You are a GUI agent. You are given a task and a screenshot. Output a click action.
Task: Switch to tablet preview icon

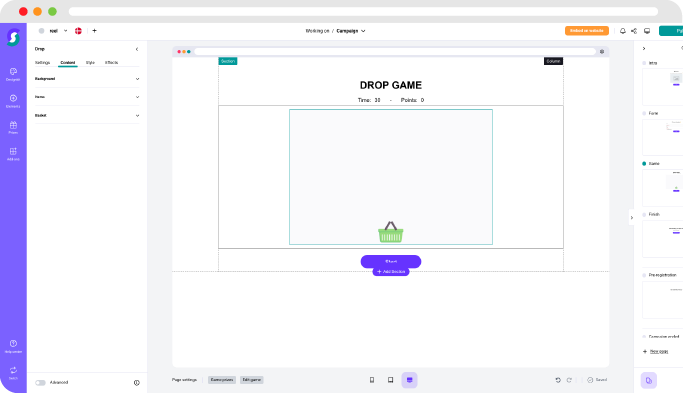(x=390, y=380)
